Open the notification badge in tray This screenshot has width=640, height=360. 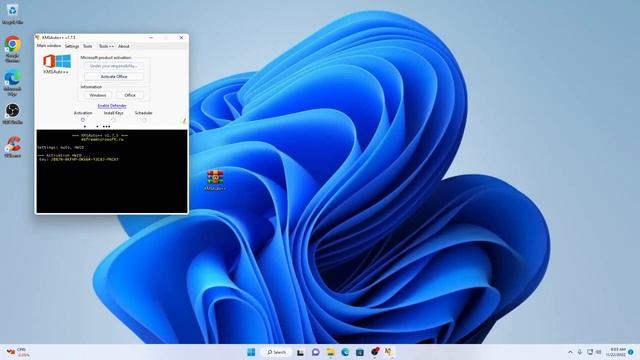pyautogui.click(x=631, y=352)
